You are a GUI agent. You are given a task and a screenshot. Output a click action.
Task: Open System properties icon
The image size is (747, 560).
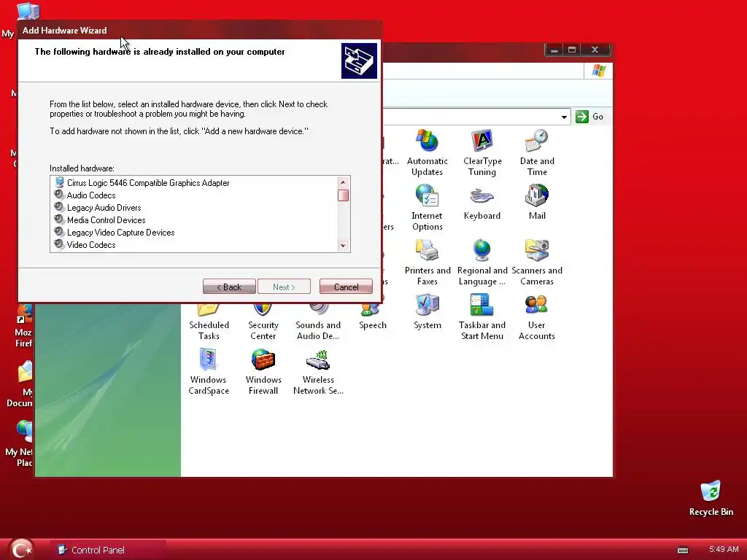(427, 312)
